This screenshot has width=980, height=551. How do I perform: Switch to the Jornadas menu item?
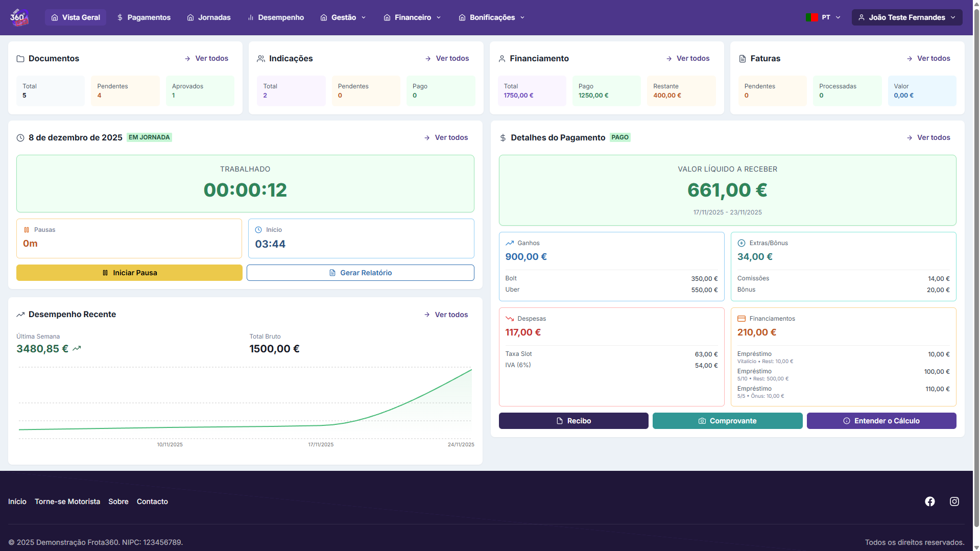tap(209, 17)
